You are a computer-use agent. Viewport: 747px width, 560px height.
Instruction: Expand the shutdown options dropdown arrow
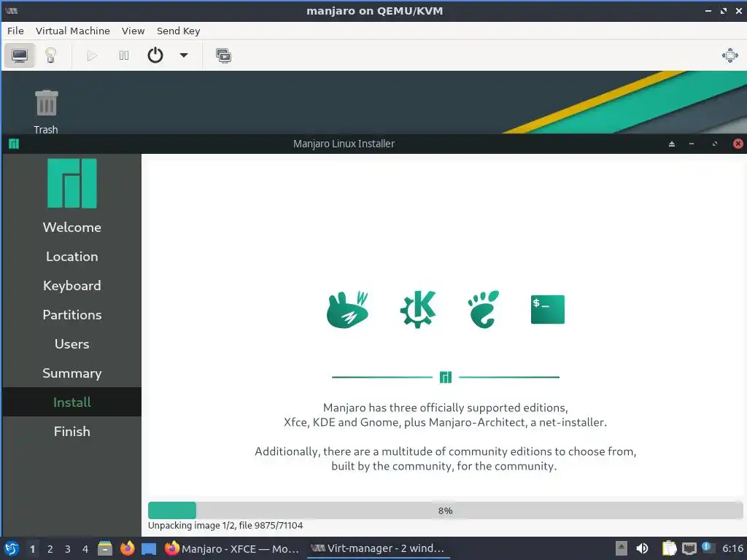pyautogui.click(x=183, y=55)
